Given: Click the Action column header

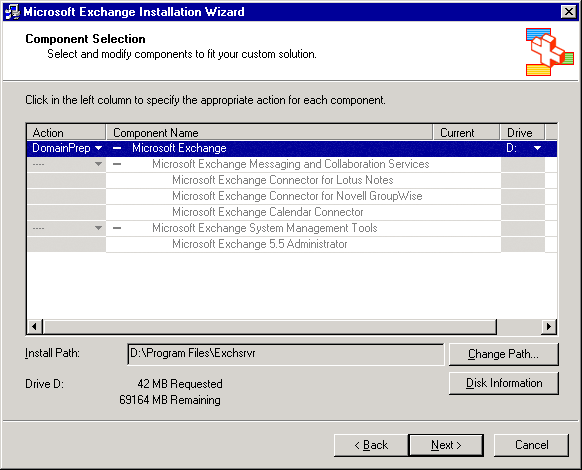Looking at the screenshot, I should (66, 133).
